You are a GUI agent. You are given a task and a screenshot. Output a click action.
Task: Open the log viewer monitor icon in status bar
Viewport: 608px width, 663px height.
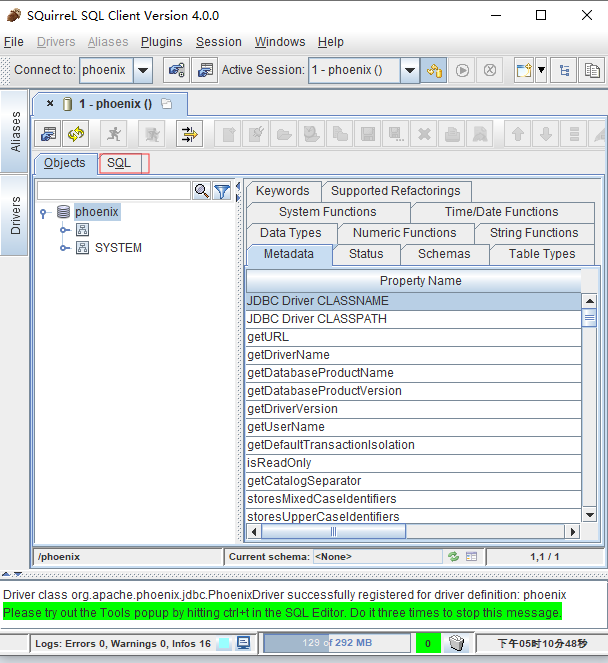point(225,643)
